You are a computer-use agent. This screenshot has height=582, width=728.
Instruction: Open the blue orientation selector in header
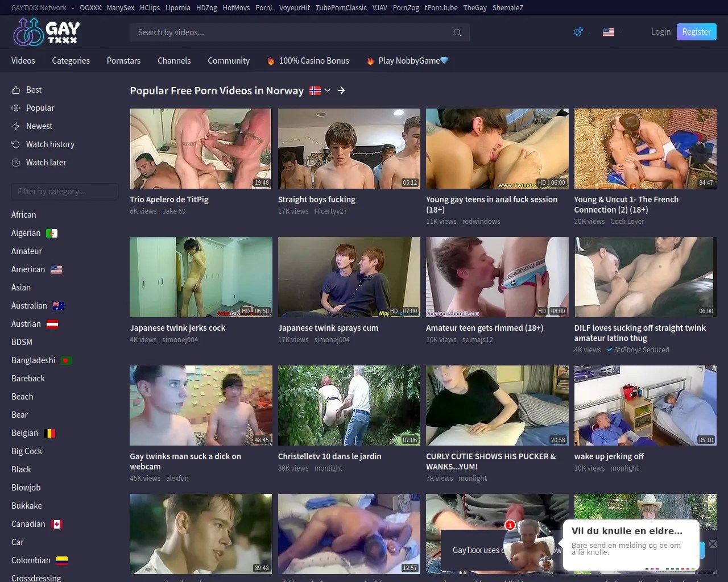point(578,32)
